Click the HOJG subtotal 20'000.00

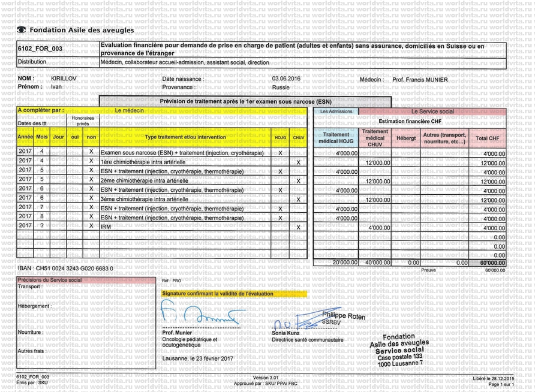coord(345,263)
